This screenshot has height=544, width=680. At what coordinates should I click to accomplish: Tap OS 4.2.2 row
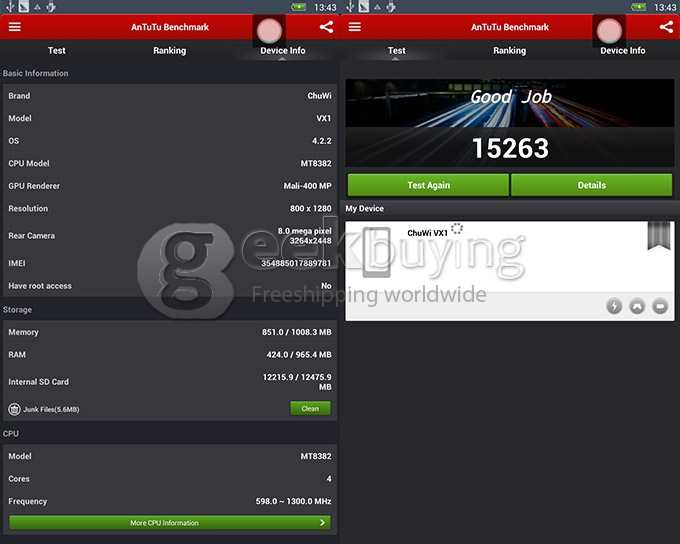tap(170, 141)
